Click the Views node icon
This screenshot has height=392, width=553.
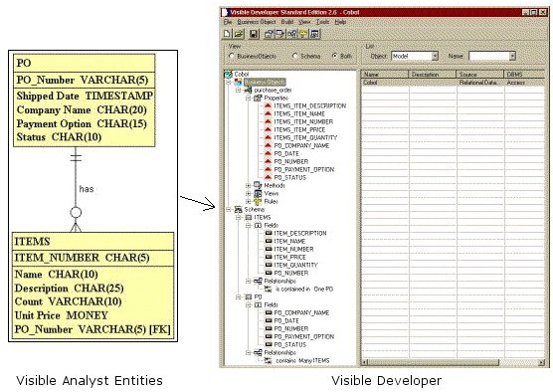pyautogui.click(x=258, y=193)
